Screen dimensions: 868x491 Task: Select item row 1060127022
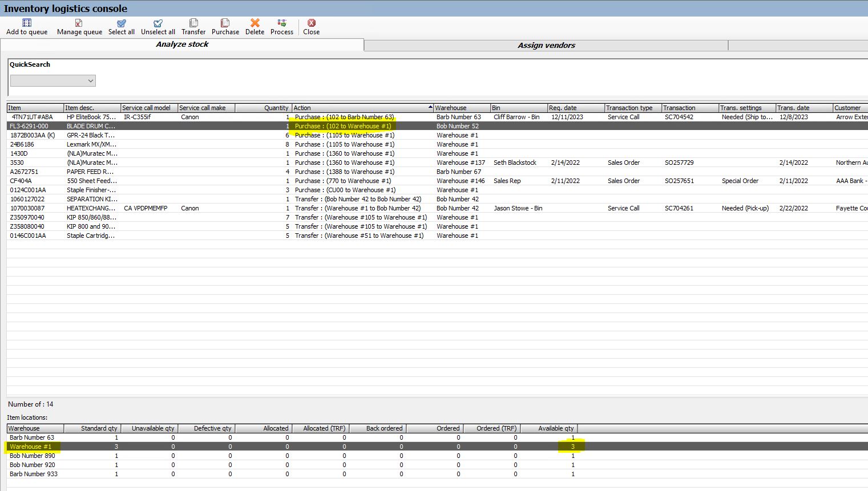[x=437, y=199]
